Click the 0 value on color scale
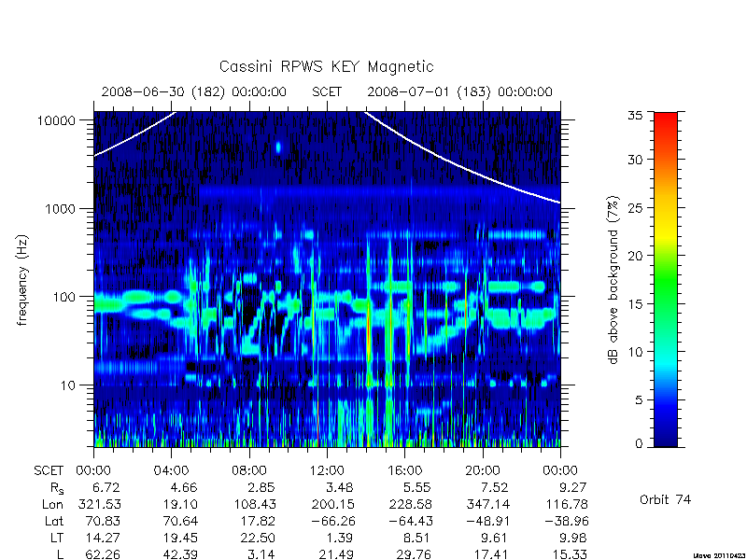Image resolution: width=747 pixels, height=560 pixels. pyautogui.click(x=639, y=444)
